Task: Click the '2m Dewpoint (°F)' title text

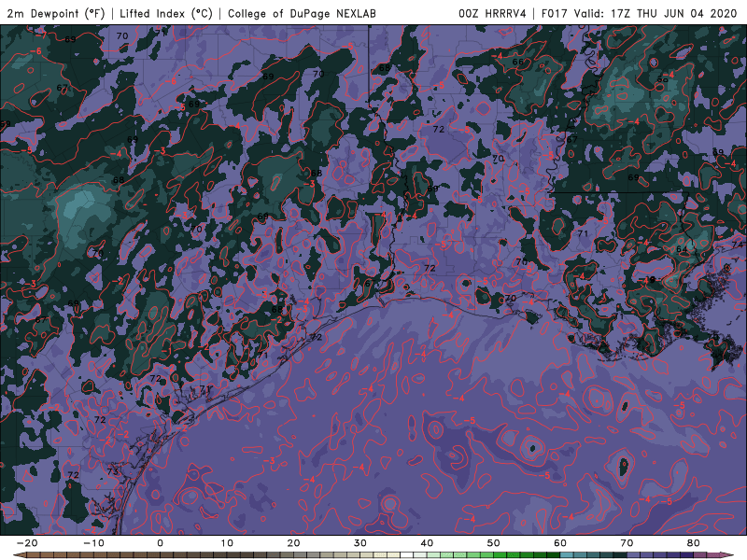Action: click(x=56, y=13)
